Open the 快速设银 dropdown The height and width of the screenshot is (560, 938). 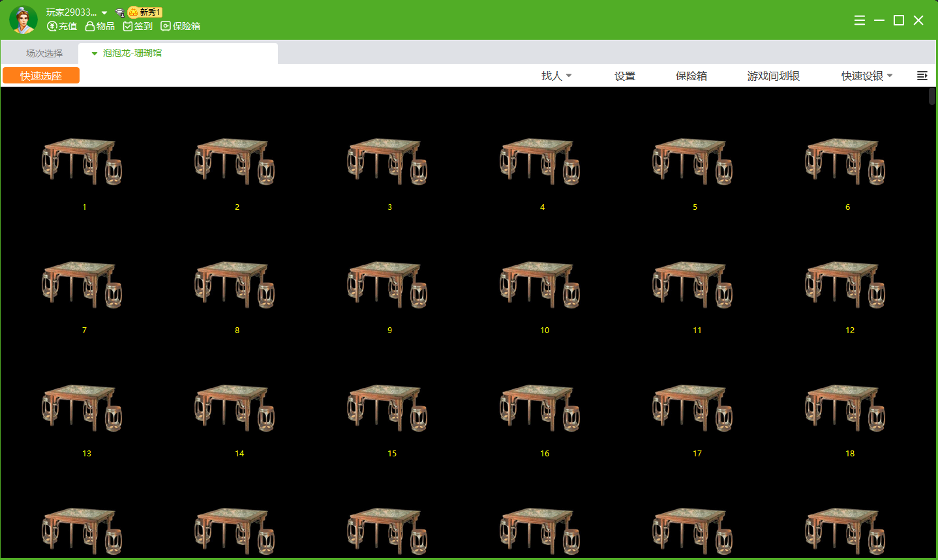coord(866,76)
